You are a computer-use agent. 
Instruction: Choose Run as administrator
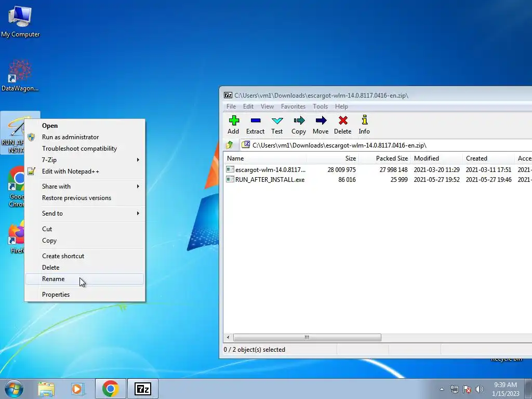[x=85, y=137]
